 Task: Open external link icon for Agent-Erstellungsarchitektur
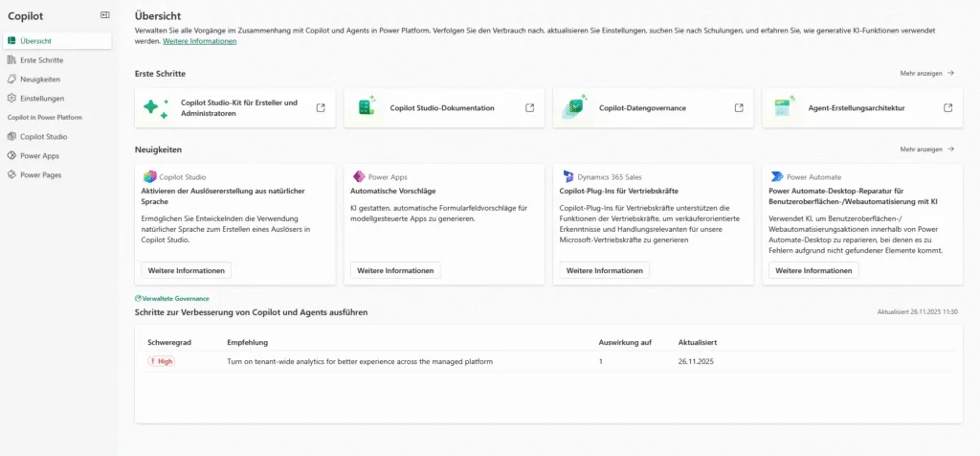(x=947, y=108)
